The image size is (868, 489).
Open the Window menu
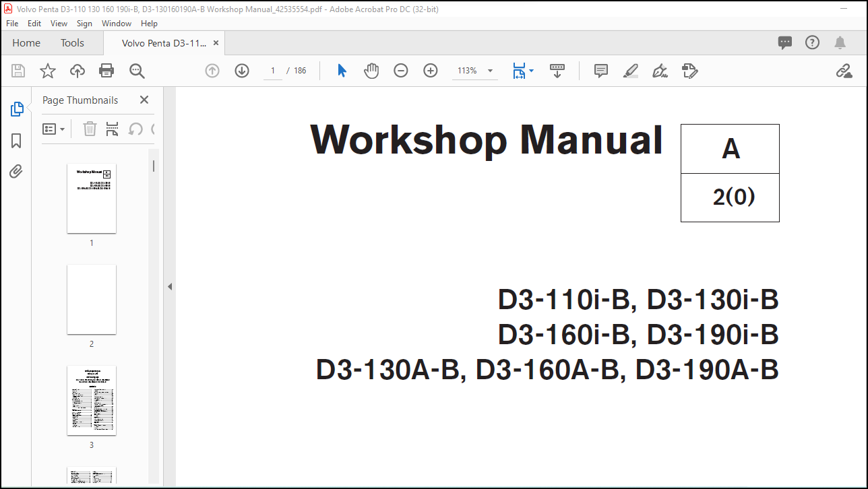[x=117, y=23]
